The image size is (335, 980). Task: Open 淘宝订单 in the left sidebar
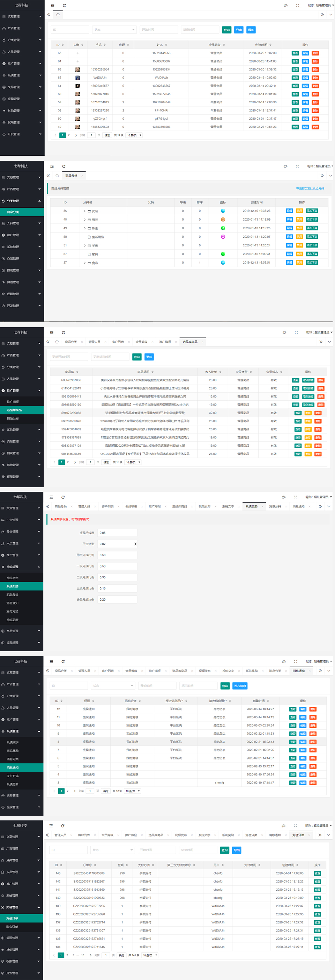click(x=12, y=926)
